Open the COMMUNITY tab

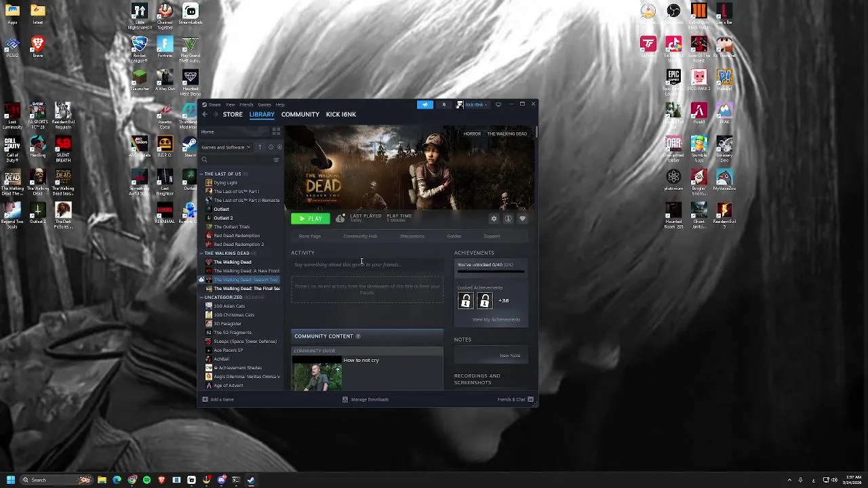(300, 115)
